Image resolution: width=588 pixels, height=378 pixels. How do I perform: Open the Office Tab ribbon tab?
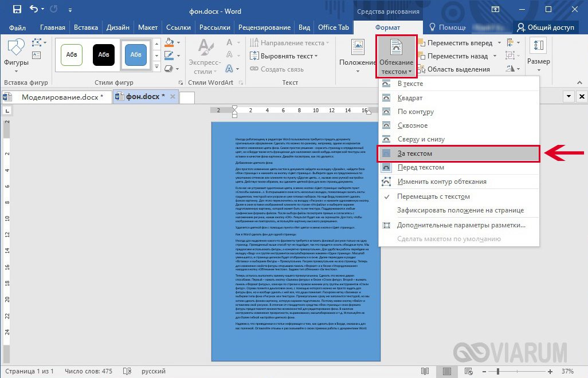click(x=334, y=27)
